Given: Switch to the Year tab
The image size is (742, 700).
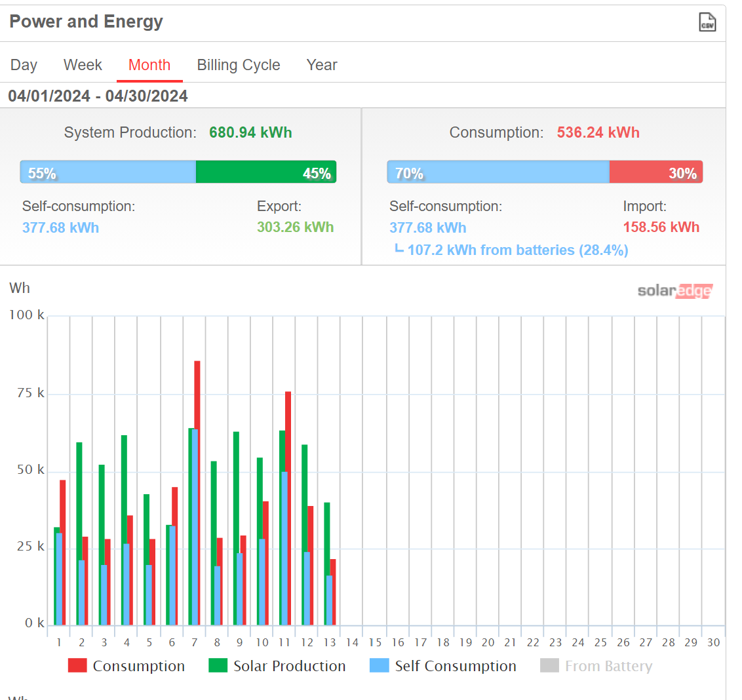Looking at the screenshot, I should 322,65.
